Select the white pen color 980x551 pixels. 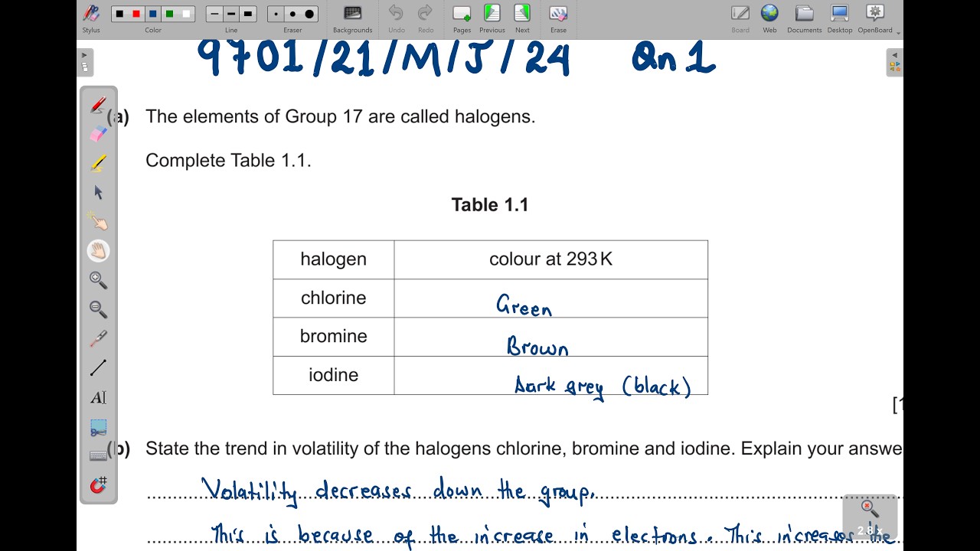186,14
